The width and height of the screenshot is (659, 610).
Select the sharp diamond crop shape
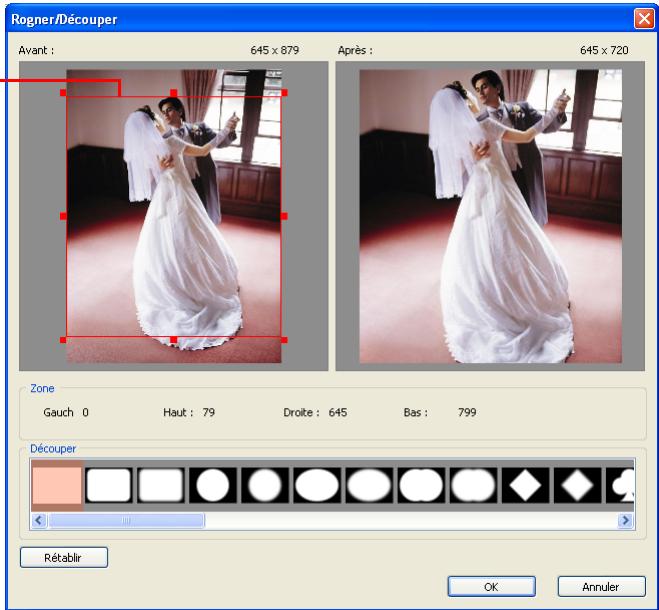click(x=525, y=486)
